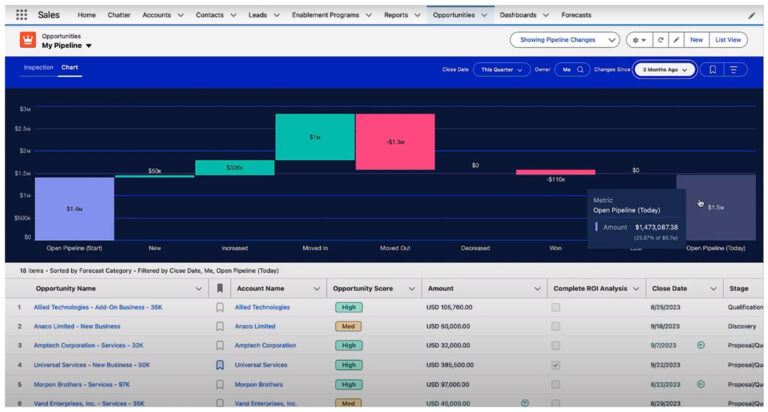Image resolution: width=768 pixels, height=412 pixels.
Task: Open the Showing Pipeline Changes dropdown
Action: [x=564, y=40]
